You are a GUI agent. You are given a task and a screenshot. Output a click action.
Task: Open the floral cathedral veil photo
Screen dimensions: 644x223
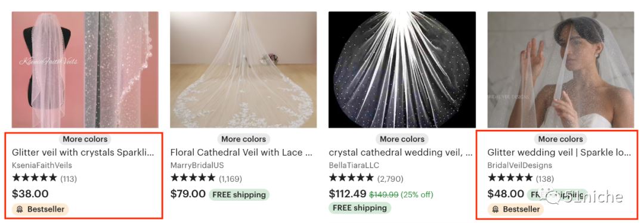pos(243,69)
